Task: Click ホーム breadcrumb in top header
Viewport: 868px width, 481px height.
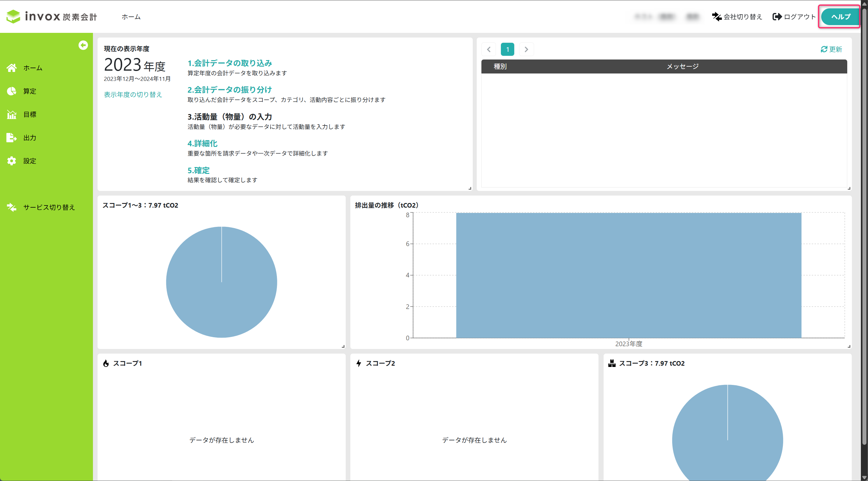Action: pyautogui.click(x=131, y=16)
